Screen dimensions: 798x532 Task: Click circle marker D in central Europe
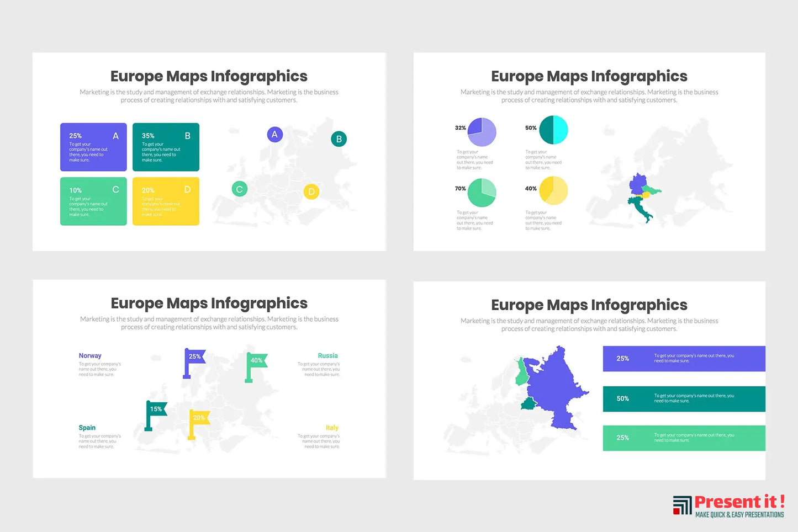(x=311, y=191)
